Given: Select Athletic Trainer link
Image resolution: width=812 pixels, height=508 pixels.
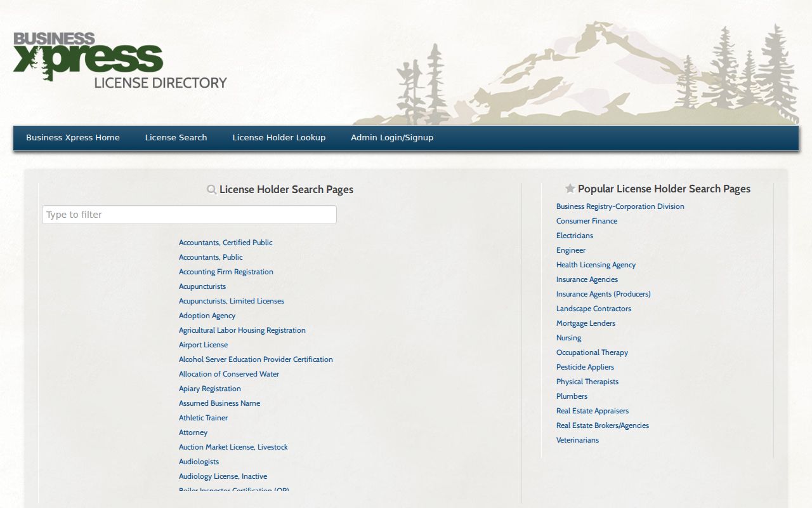Looking at the screenshot, I should (203, 418).
